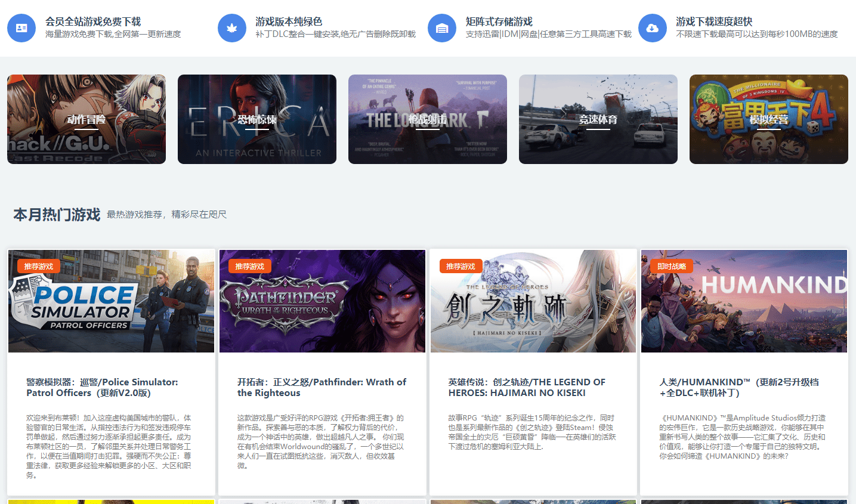The width and height of the screenshot is (856, 504).
Task: Click the cloud download speed icon
Action: tap(653, 28)
